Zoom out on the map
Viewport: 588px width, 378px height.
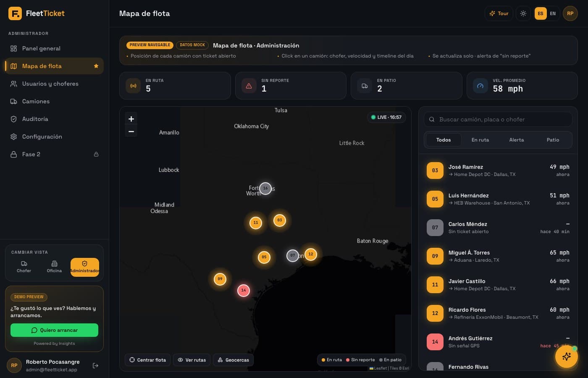(131, 131)
